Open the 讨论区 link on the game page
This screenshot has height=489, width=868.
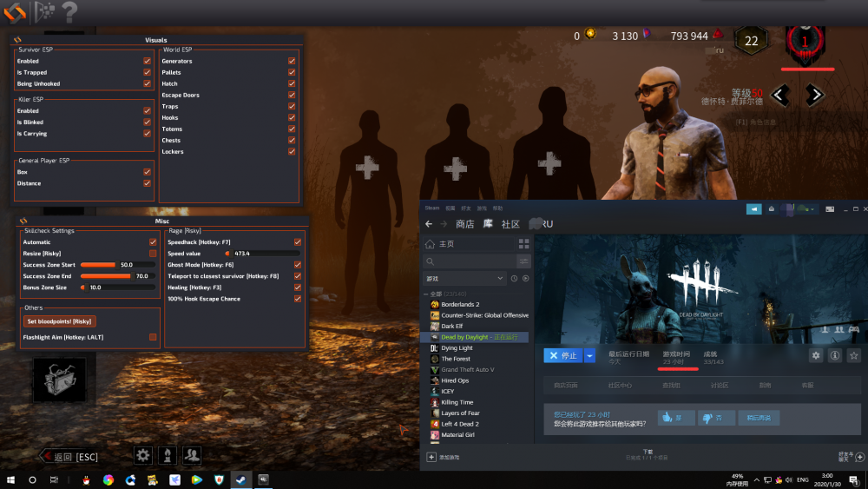coord(719,386)
